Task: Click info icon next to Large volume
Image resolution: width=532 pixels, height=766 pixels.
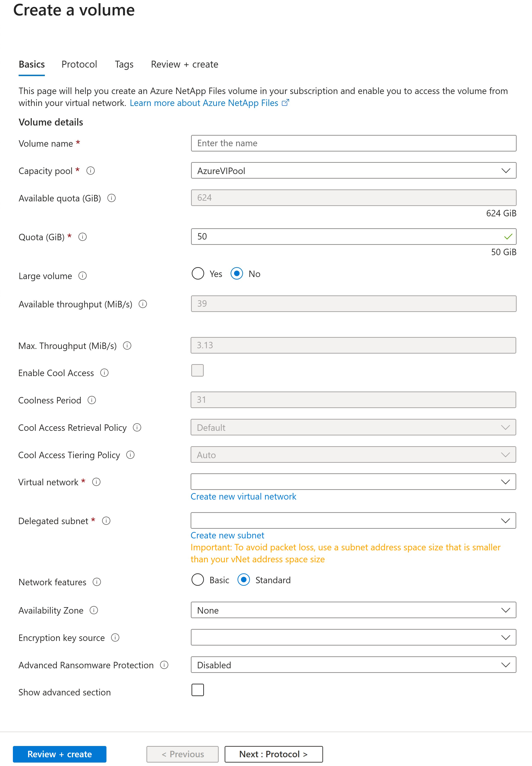Action: [x=82, y=276]
